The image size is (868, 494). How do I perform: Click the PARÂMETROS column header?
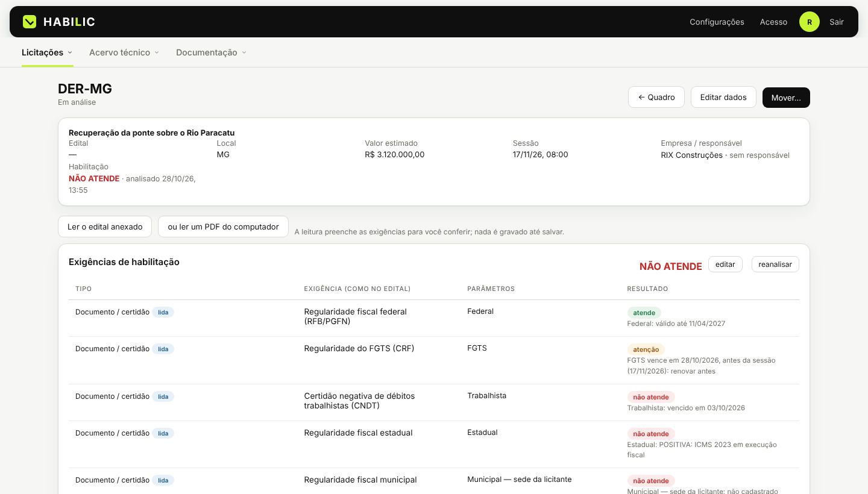tap(491, 289)
